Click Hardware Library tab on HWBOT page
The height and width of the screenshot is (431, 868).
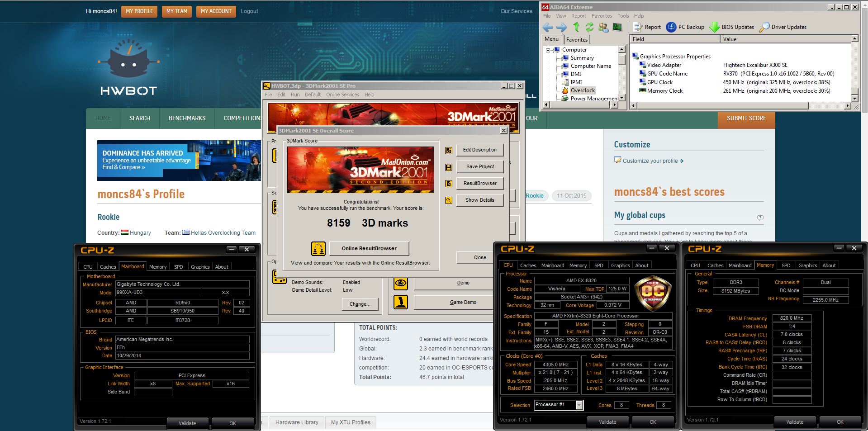tap(297, 422)
